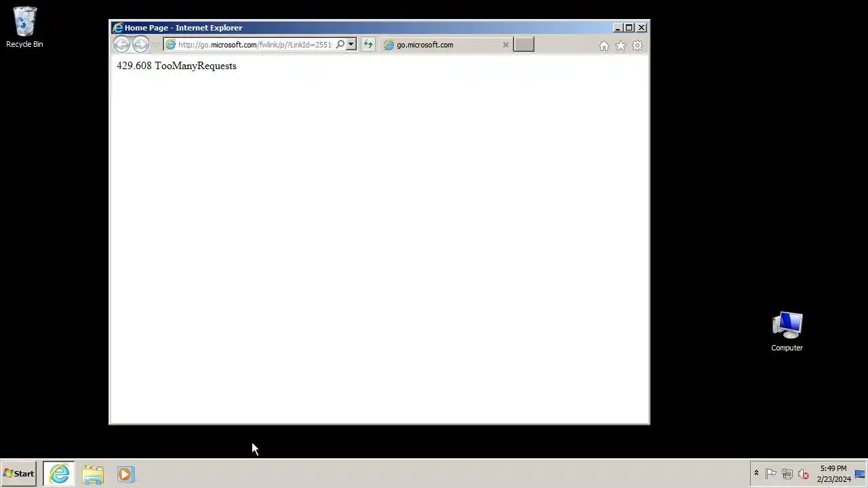Click the Show desktop button

(x=861, y=474)
